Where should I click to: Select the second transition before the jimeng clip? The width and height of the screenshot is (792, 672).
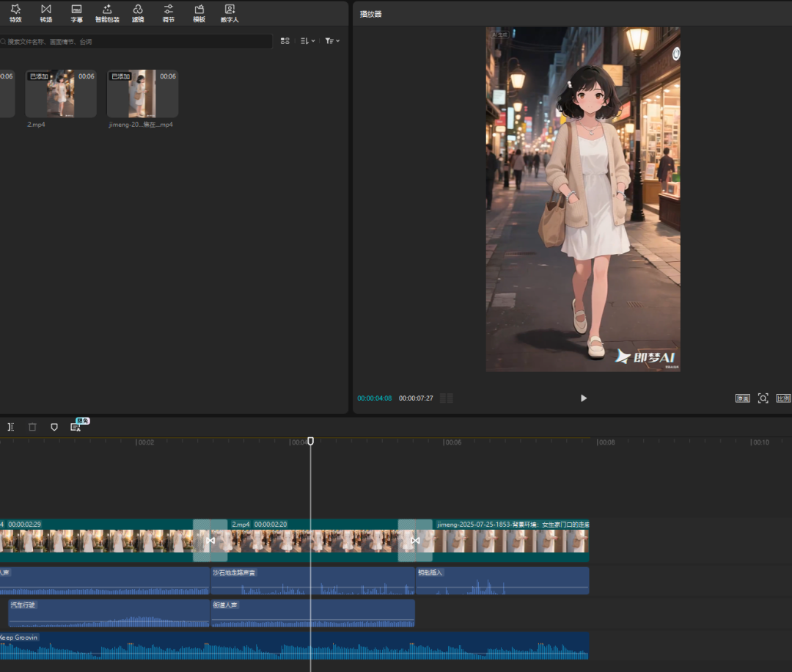coord(415,541)
